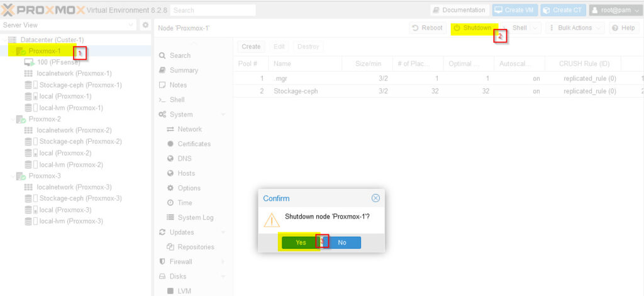Collapse the Proxmox-3 tree node
Image resolution: width=644 pixels, height=296 pixels.
[13, 176]
